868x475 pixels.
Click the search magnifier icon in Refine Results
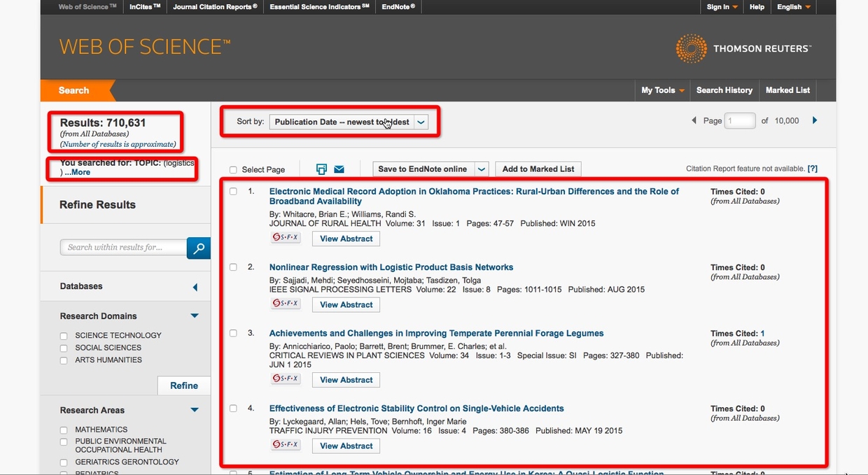(199, 248)
